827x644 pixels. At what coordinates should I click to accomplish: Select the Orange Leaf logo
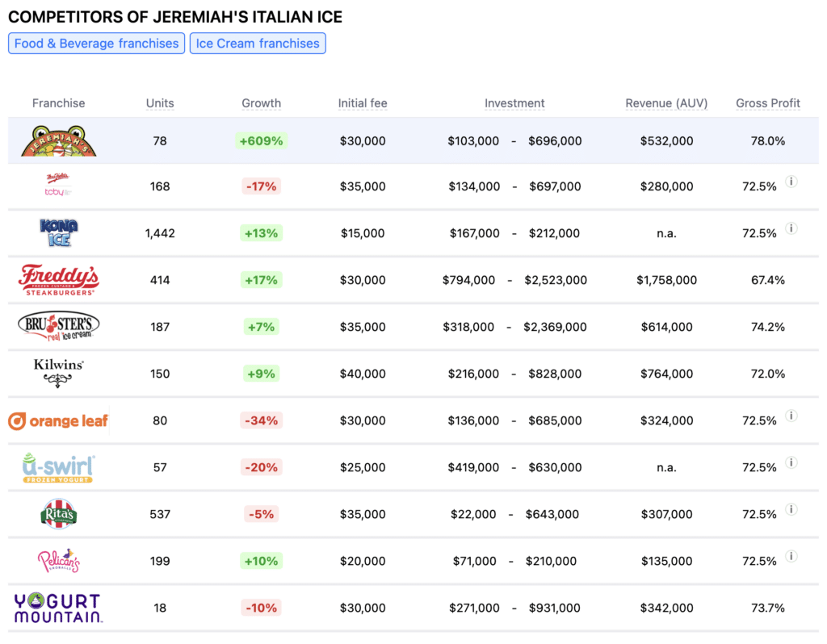click(58, 420)
